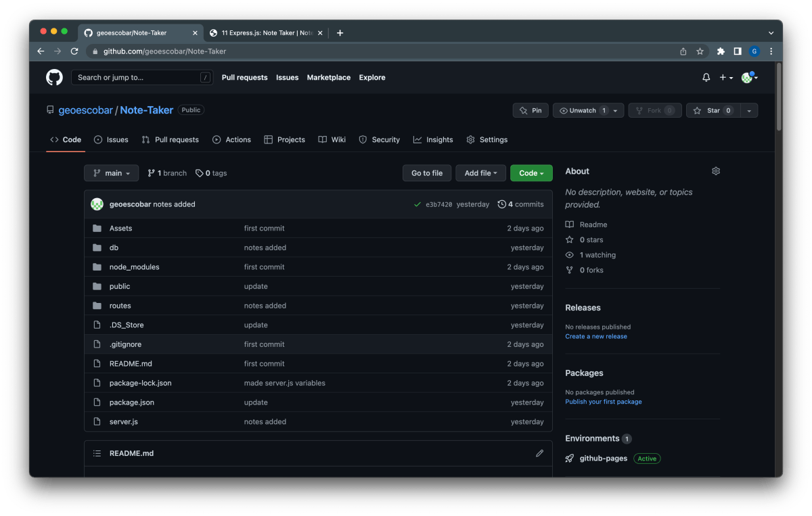Open the Actions tab
The height and width of the screenshot is (516, 812).
pyautogui.click(x=231, y=139)
